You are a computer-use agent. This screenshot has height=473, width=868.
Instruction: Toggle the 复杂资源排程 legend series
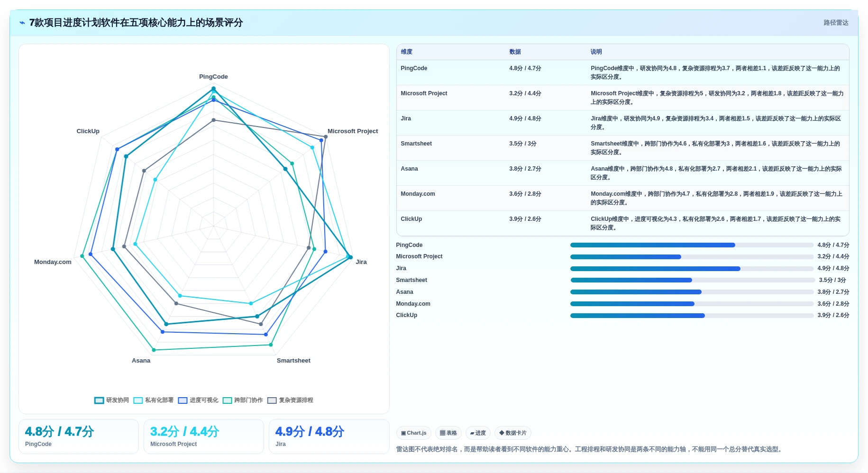coord(290,400)
